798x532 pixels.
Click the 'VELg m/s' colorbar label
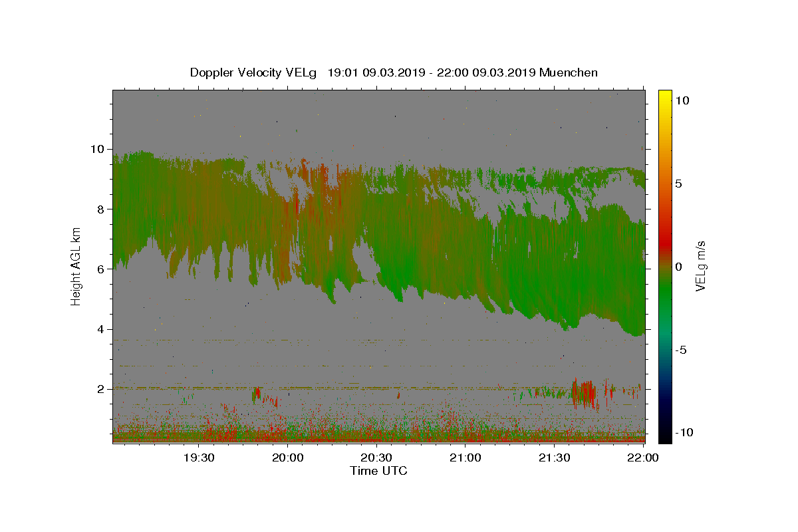tap(701, 267)
